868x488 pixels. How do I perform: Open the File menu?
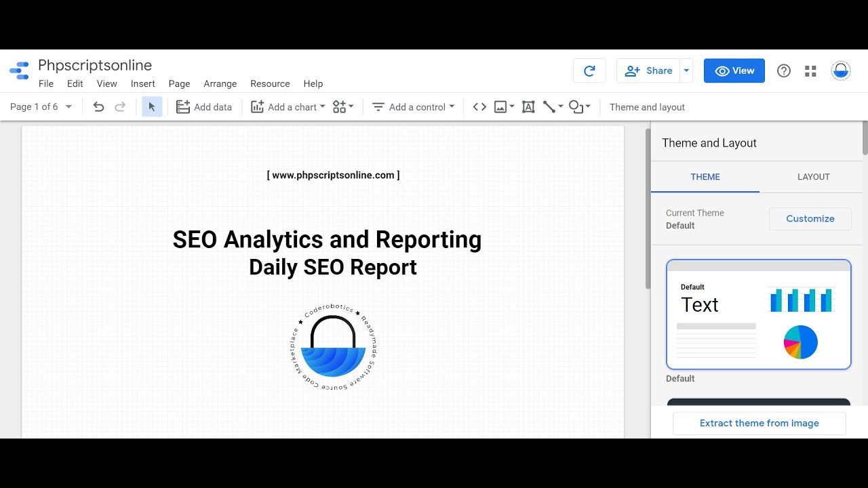(x=46, y=83)
